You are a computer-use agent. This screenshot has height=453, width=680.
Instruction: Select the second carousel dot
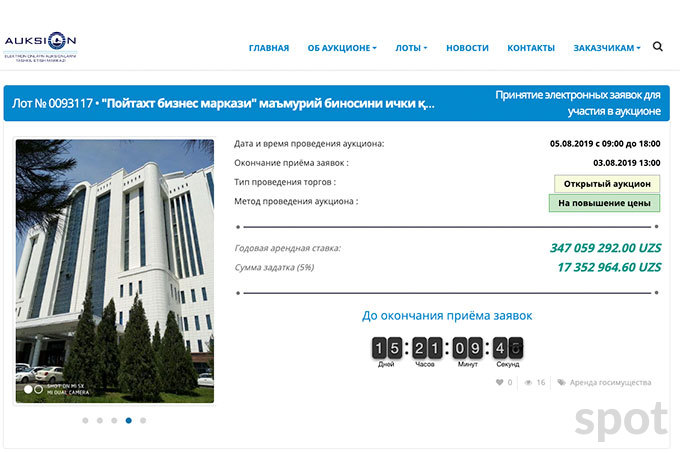tap(100, 420)
